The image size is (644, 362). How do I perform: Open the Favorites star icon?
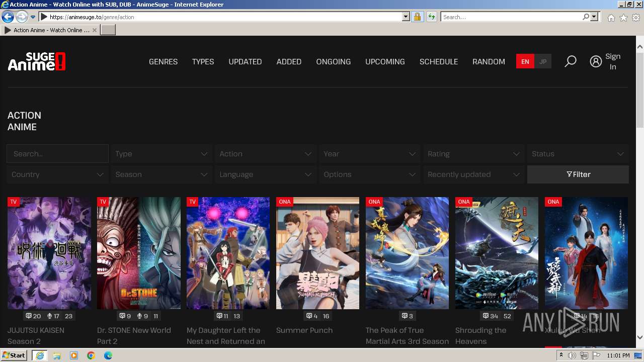tap(623, 18)
